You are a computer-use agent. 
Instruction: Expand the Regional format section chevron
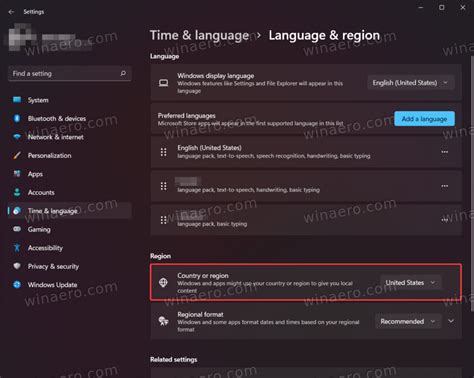[451, 321]
